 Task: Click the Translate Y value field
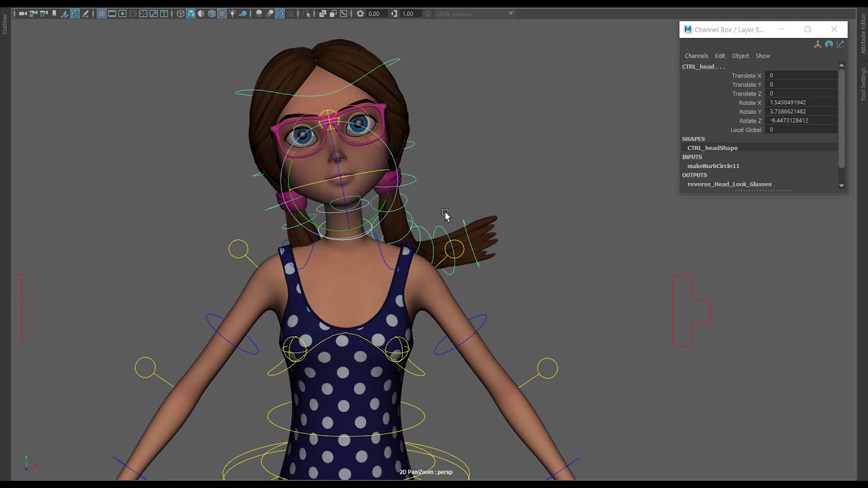(802, 85)
